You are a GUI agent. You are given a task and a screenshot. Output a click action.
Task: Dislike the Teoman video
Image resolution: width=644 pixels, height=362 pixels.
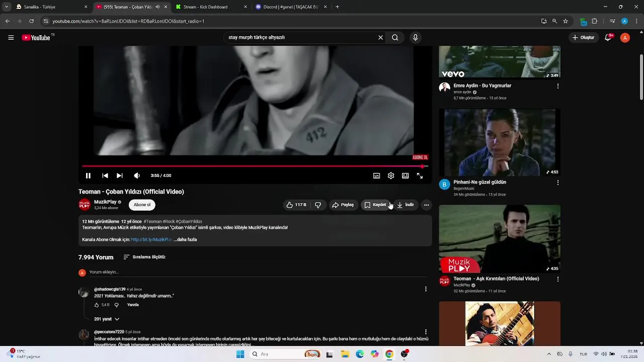pos(318,205)
